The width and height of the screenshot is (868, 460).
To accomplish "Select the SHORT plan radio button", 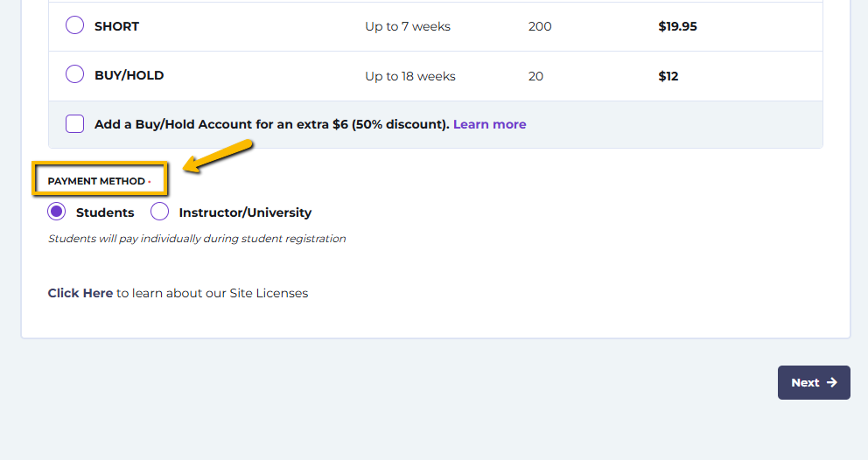I will coord(74,25).
